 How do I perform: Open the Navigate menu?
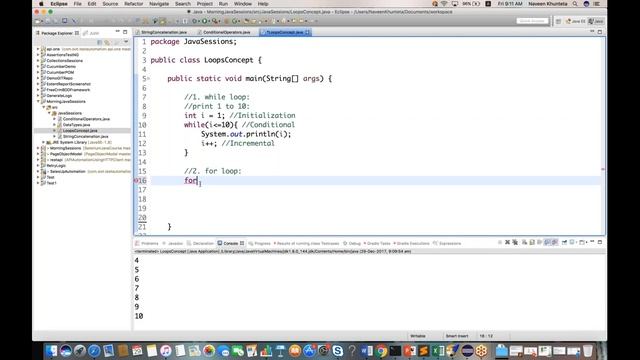tap(159, 4)
